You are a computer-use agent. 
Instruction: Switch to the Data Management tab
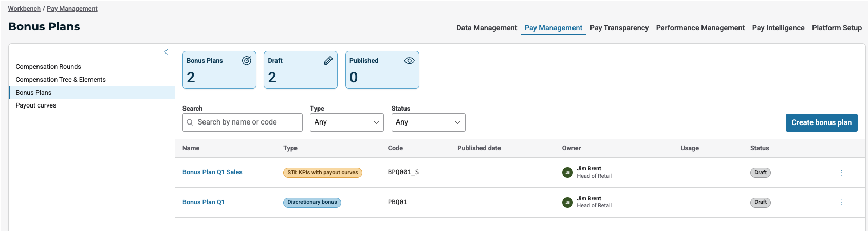[486, 28]
